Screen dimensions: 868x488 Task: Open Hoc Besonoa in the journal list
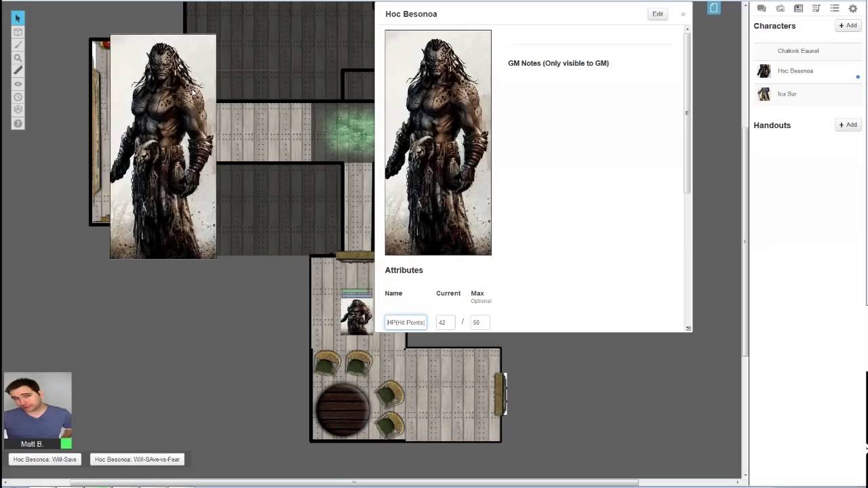[x=795, y=71]
